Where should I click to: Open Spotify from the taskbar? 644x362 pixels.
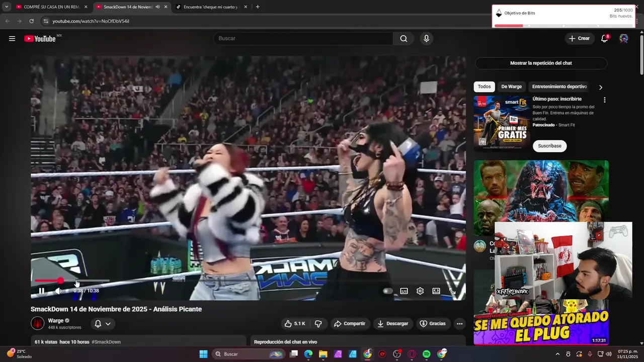[427, 354]
